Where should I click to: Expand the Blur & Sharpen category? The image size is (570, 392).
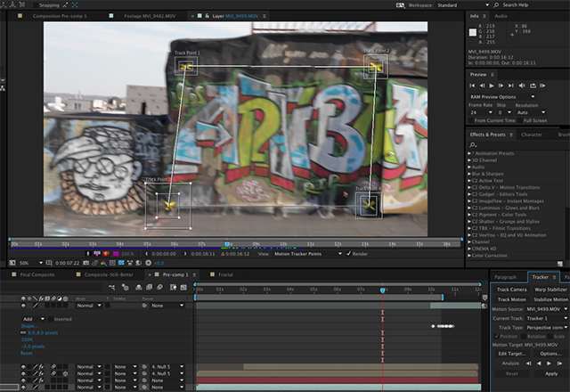pyautogui.click(x=469, y=174)
